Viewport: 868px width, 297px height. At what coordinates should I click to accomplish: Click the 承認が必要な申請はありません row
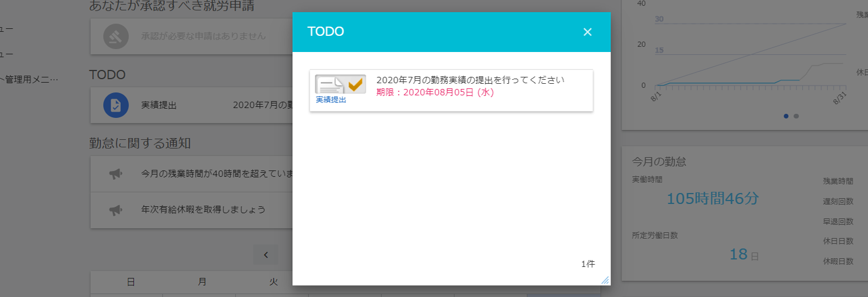tap(203, 36)
